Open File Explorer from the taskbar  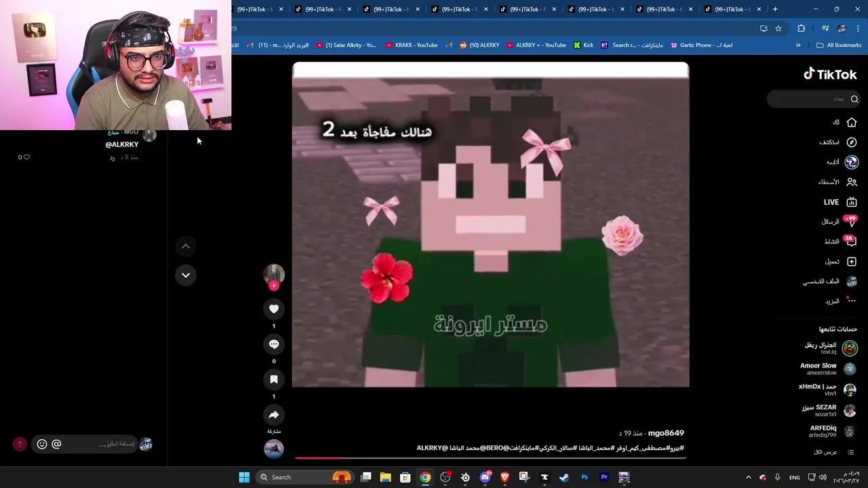click(x=385, y=477)
